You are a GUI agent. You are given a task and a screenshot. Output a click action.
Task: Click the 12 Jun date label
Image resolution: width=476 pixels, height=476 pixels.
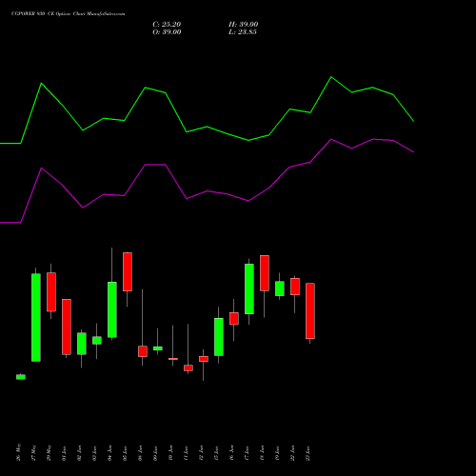click(201, 453)
